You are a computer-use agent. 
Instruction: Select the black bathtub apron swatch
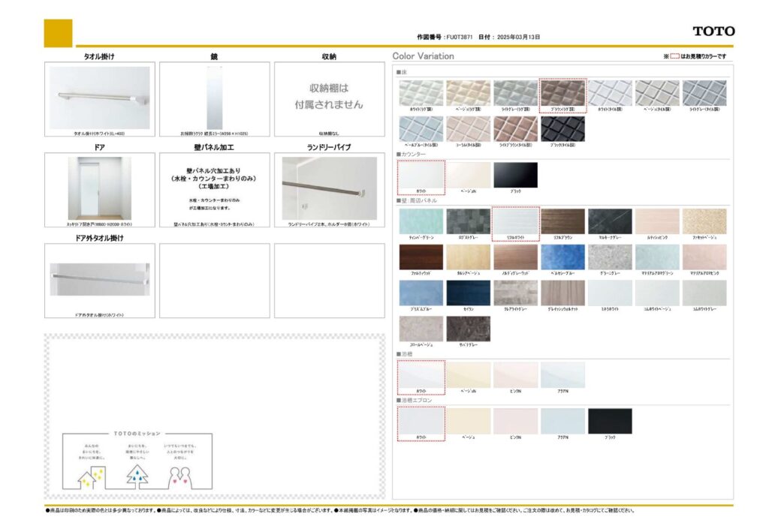[x=610, y=421]
